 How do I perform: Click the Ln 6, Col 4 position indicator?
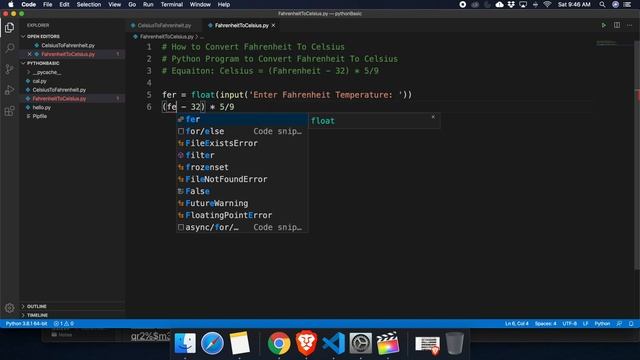coord(516,324)
